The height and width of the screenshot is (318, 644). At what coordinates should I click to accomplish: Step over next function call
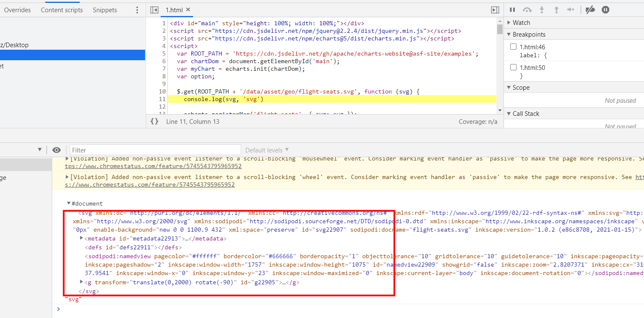pyautogui.click(x=527, y=10)
